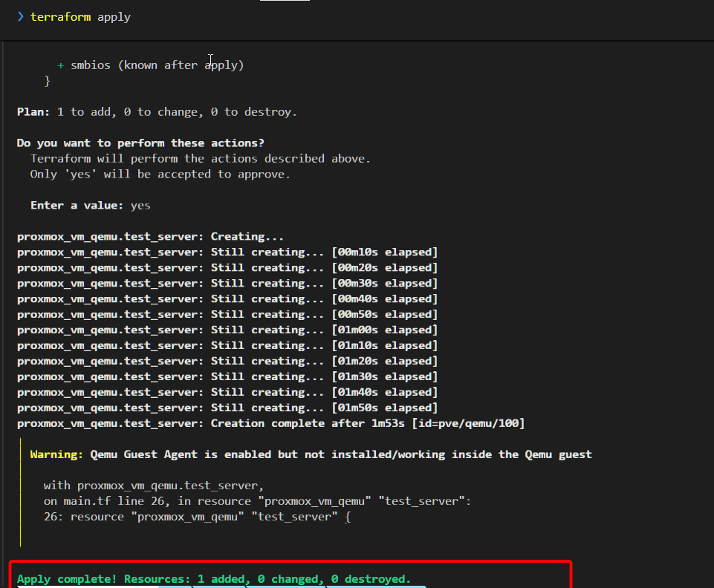Image resolution: width=714 pixels, height=588 pixels.
Task: Click the 'proxmox_vm_qemu.test_server: Creating...' line
Action: (151, 237)
